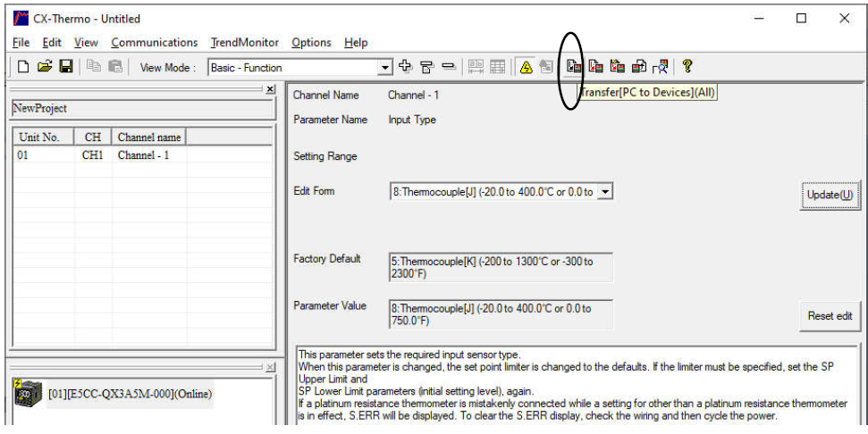Maximize the CX-Thermo window
The height and width of the screenshot is (434, 868).
coord(801,18)
